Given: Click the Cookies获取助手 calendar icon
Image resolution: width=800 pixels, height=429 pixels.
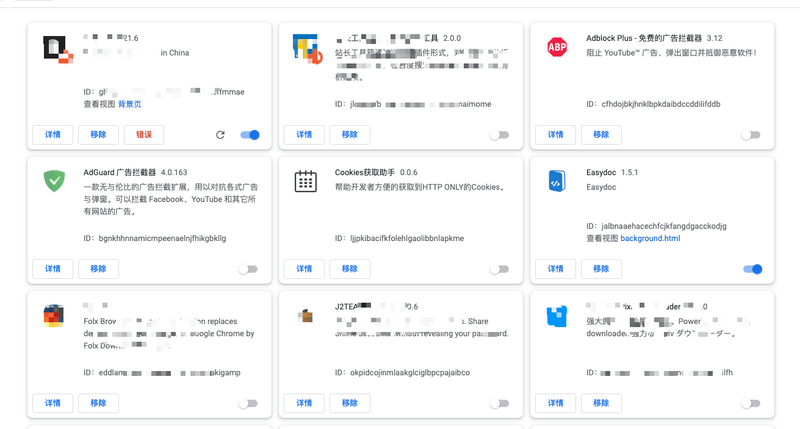Looking at the screenshot, I should (x=306, y=181).
